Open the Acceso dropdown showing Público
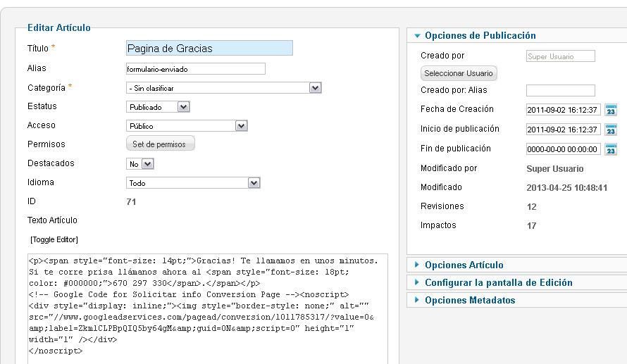The width and height of the screenshot is (627, 364). click(187, 126)
